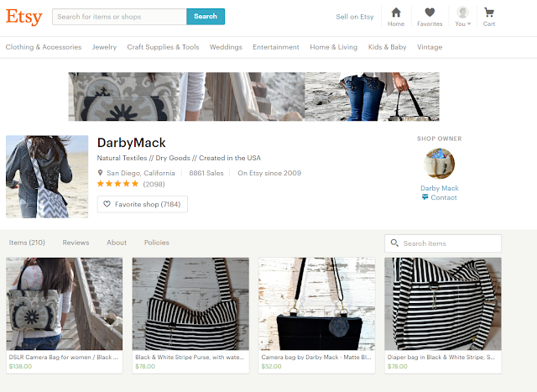Toggle the Favorite shop (7184) button

142,204
